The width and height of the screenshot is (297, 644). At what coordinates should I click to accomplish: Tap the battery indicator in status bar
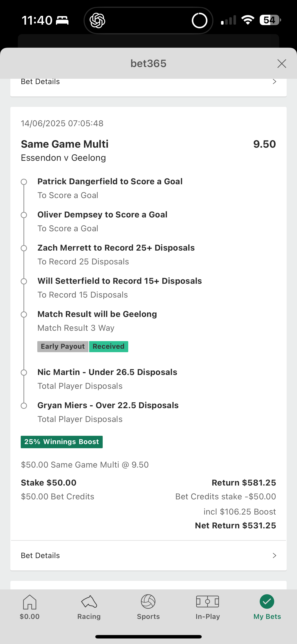270,20
